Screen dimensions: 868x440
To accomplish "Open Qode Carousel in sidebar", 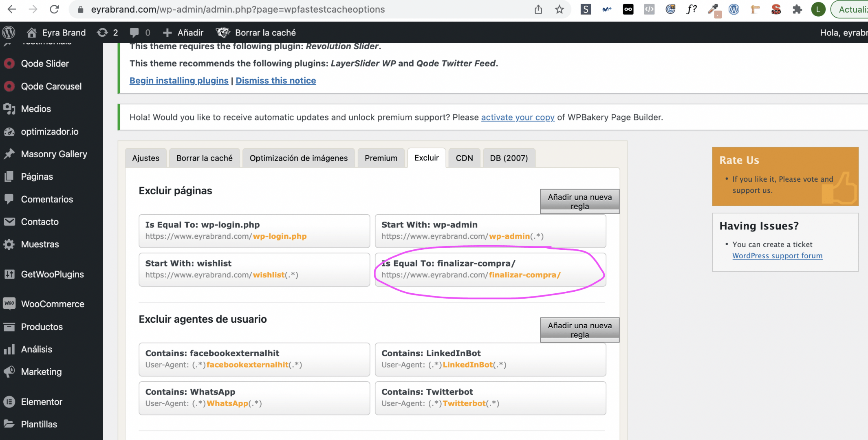I will click(x=51, y=86).
